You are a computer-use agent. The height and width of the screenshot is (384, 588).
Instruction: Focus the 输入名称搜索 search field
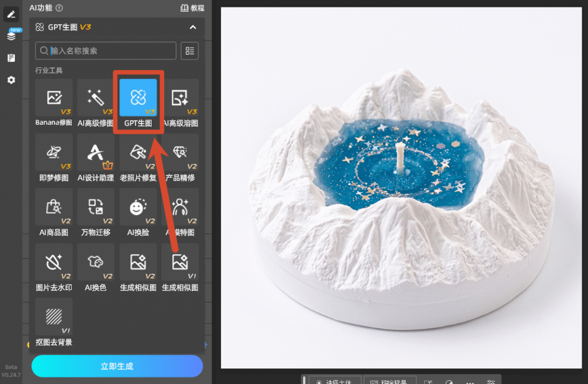point(106,51)
